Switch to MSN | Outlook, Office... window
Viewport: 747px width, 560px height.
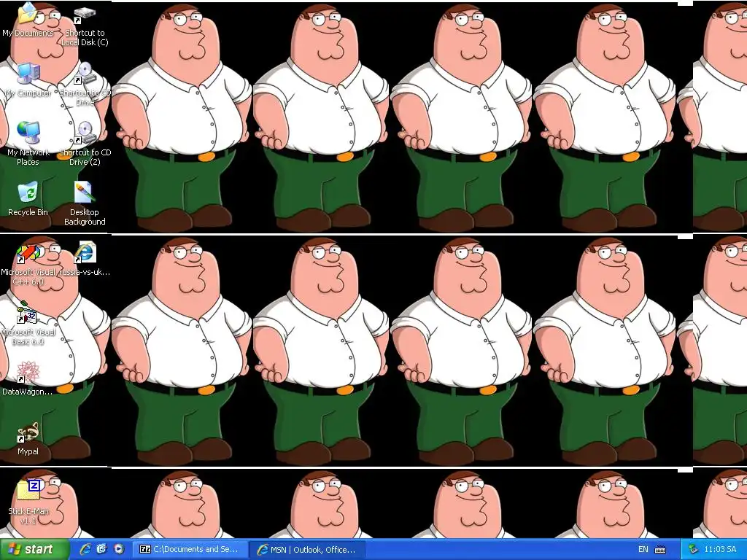pyautogui.click(x=307, y=550)
